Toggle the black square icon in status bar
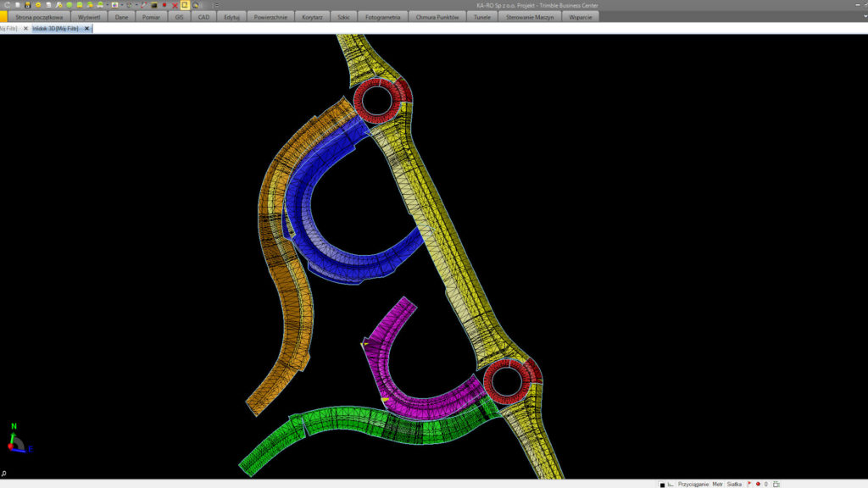Screen dimensions: 868x488 (662, 485)
